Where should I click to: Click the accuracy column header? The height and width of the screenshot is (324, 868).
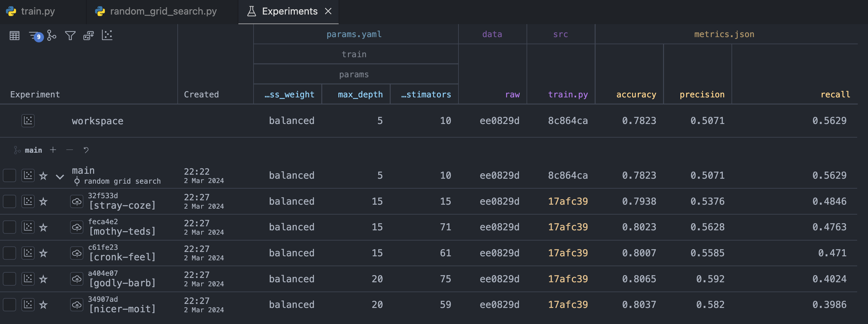point(636,95)
